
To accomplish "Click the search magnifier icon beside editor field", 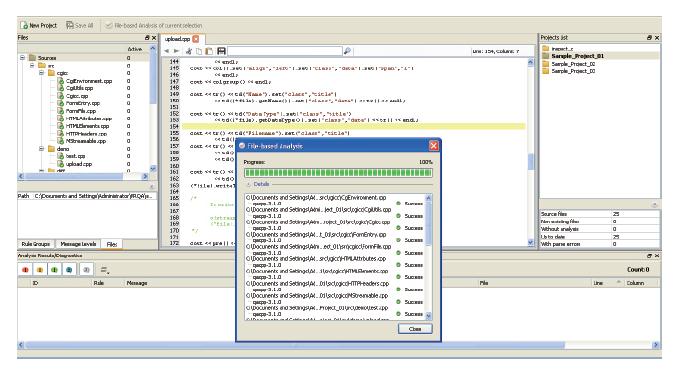I will (x=347, y=51).
